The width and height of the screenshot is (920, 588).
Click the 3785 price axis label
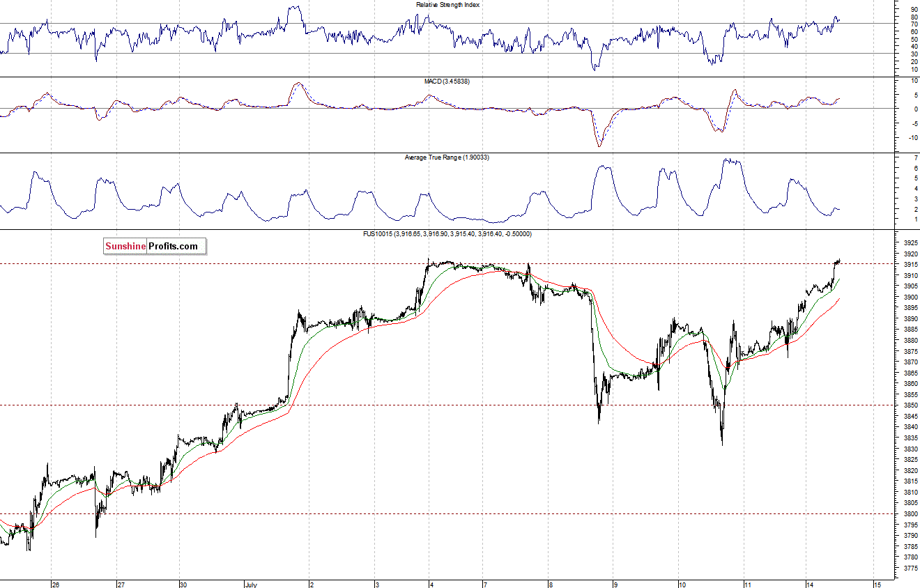click(x=910, y=546)
